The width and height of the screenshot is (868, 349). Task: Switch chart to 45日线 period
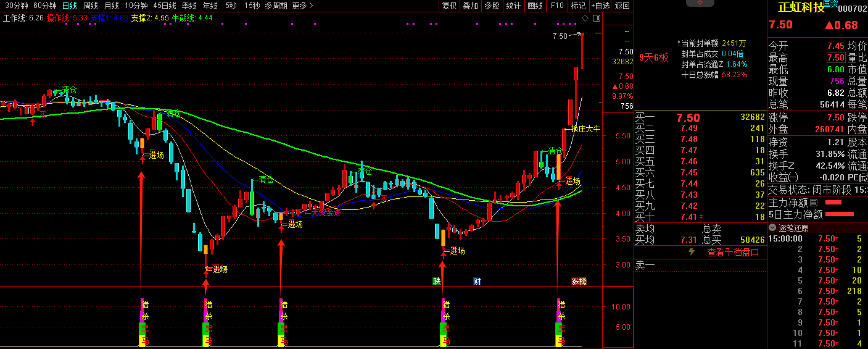(x=165, y=6)
